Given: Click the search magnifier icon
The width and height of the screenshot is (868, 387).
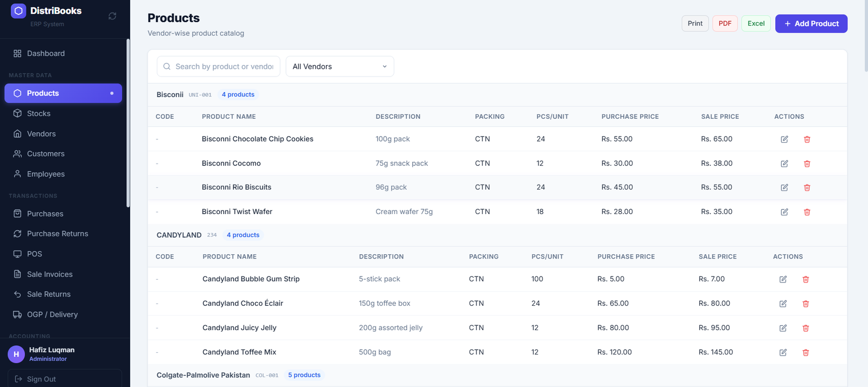Looking at the screenshot, I should click(167, 67).
